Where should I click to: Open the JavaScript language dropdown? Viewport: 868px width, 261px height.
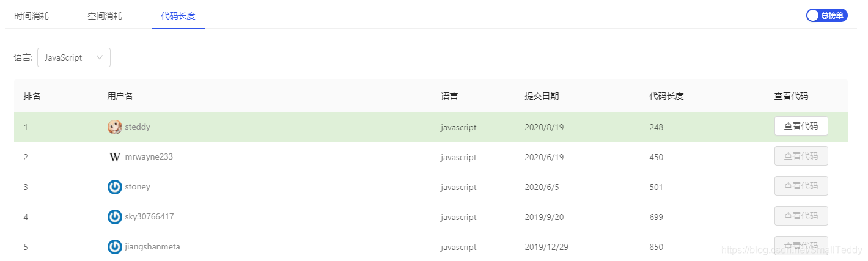pos(74,57)
